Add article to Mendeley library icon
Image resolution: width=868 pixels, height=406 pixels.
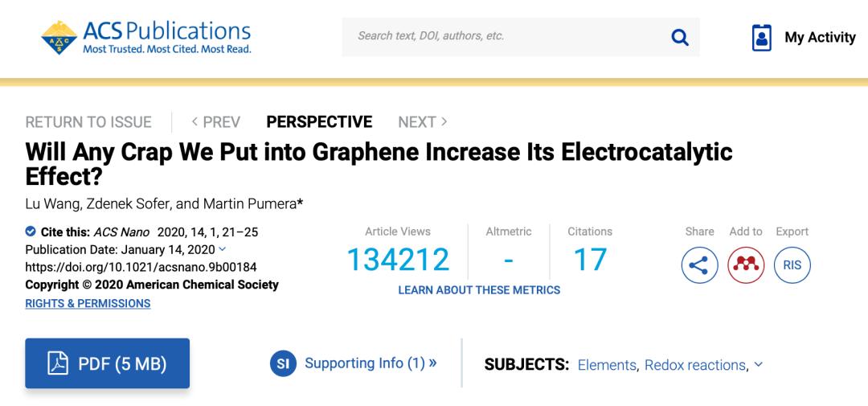pyautogui.click(x=746, y=265)
